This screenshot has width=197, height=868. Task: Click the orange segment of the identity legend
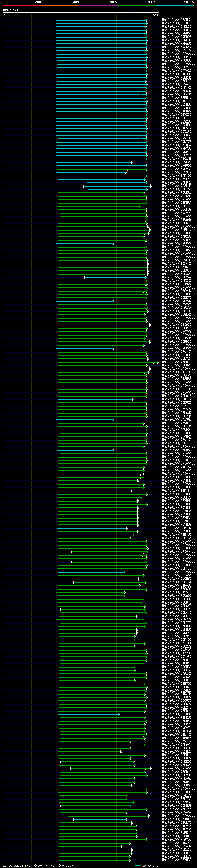coord(60,6)
